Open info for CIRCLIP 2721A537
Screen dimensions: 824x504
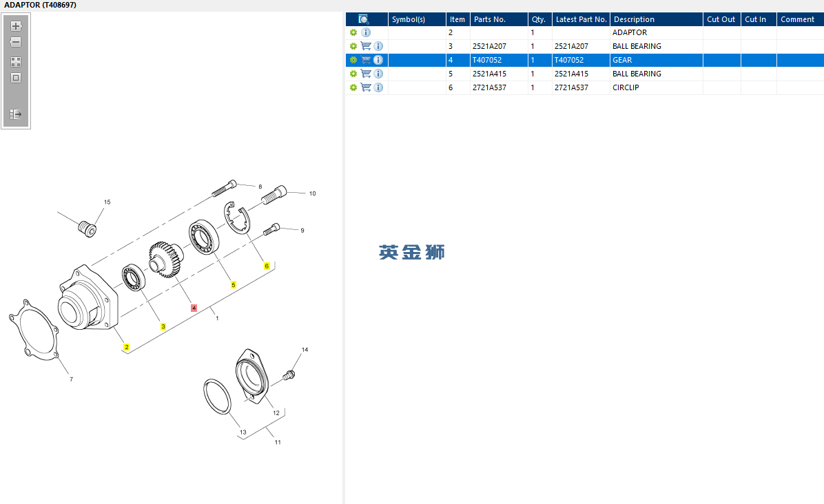tap(378, 87)
